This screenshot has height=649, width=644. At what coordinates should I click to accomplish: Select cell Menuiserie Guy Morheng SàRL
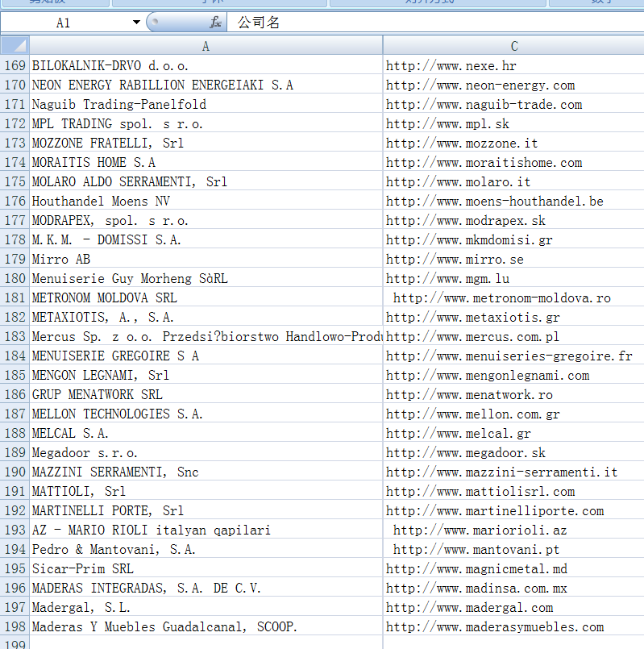coord(206,278)
